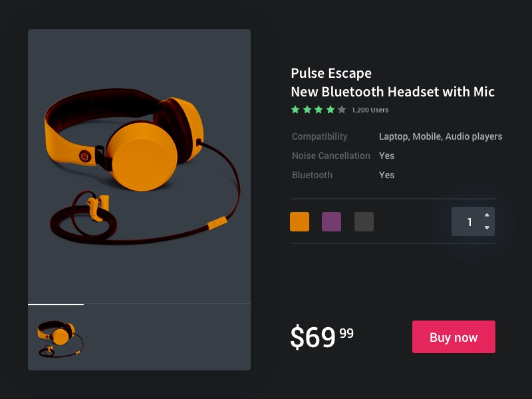The height and width of the screenshot is (399, 532).
Task: Click the third green rating star
Action: tap(319, 110)
